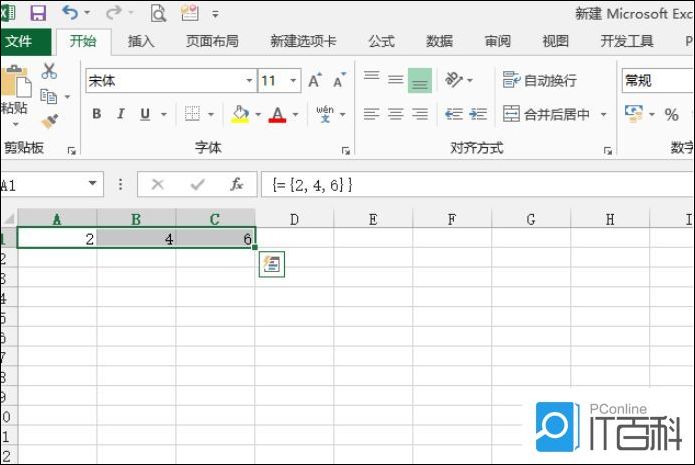The image size is (695, 465).
Task: Click the Redo arrow icon
Action: point(113,12)
